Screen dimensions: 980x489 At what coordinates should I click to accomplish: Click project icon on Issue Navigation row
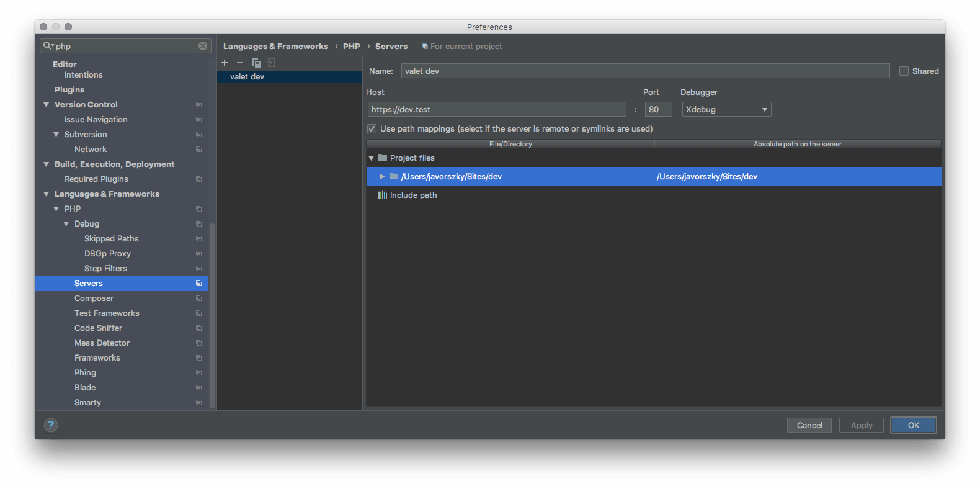point(199,120)
